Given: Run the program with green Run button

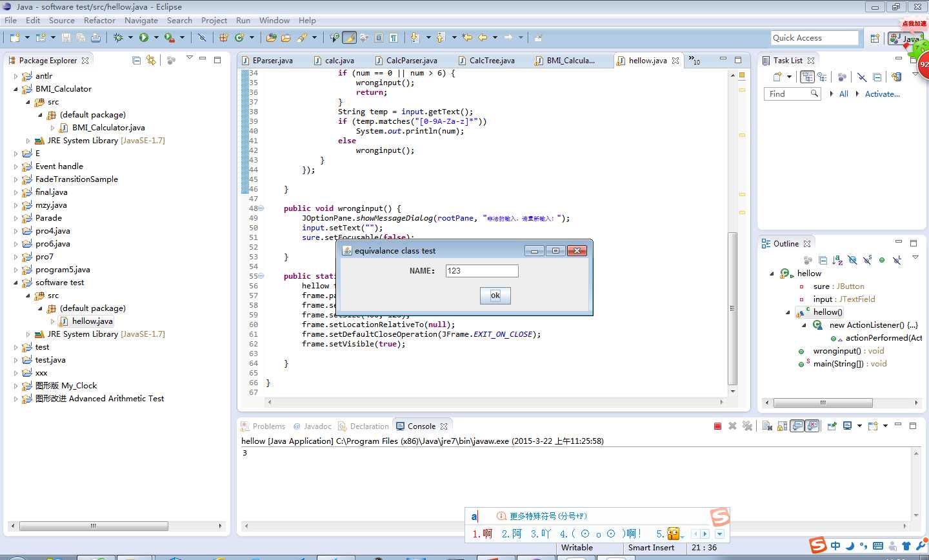Looking at the screenshot, I should coord(144,37).
